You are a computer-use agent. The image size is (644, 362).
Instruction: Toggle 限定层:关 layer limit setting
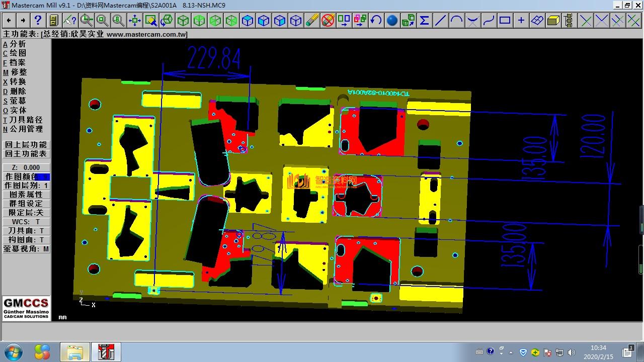coord(26,213)
